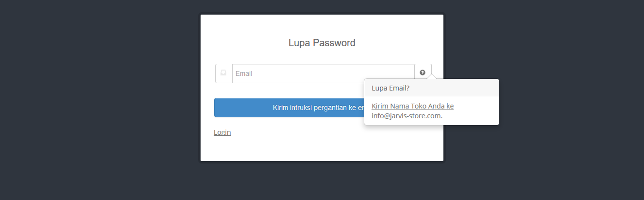644x200 pixels.
Task: Close the Lupa Email tooltip via help icon
Action: 423,73
